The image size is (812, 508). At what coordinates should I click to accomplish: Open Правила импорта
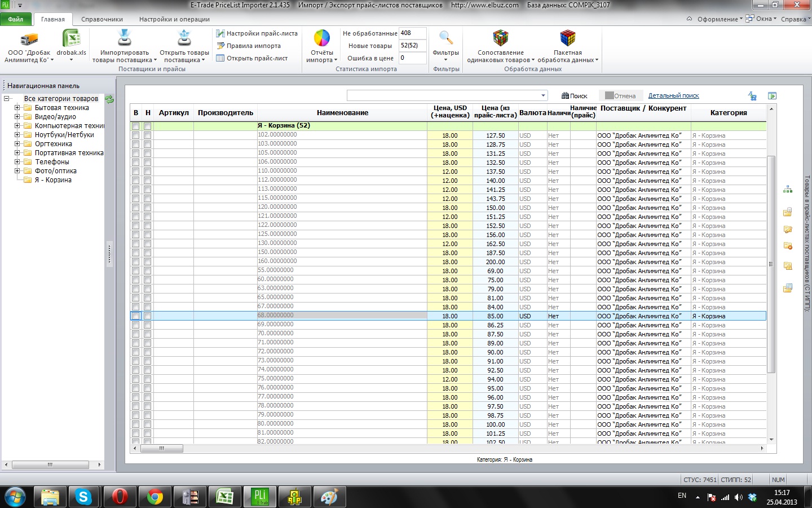tap(249, 46)
